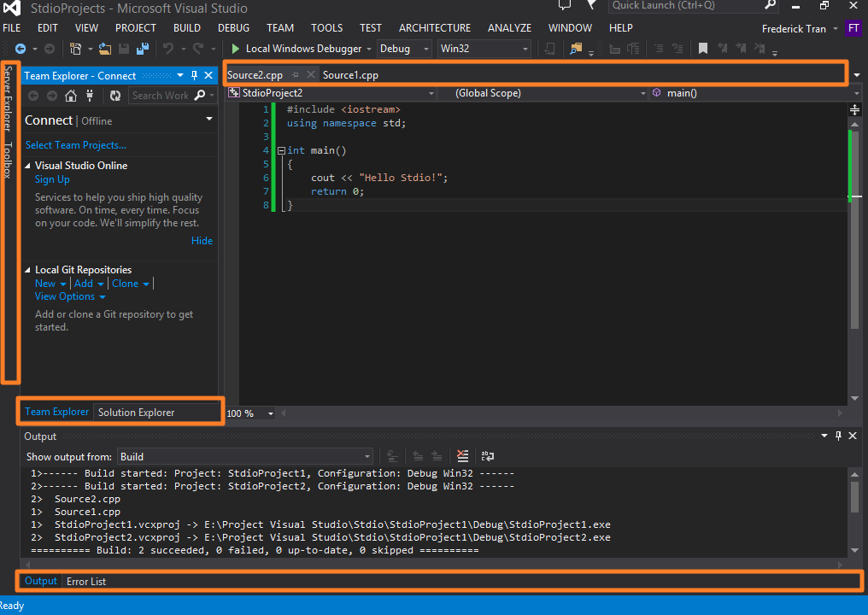Click the FT user avatar badge
Image resolution: width=868 pixels, height=615 pixels.
pos(853,29)
